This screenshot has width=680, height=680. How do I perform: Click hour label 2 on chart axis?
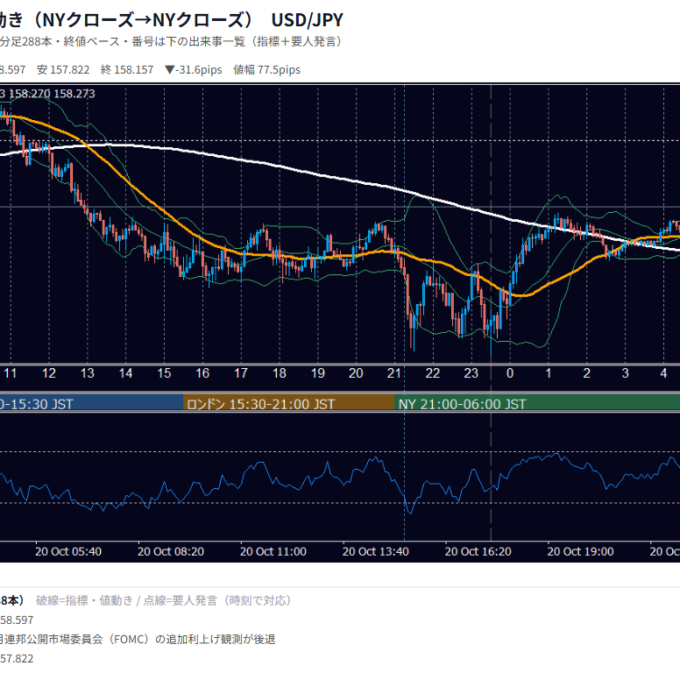tap(587, 373)
